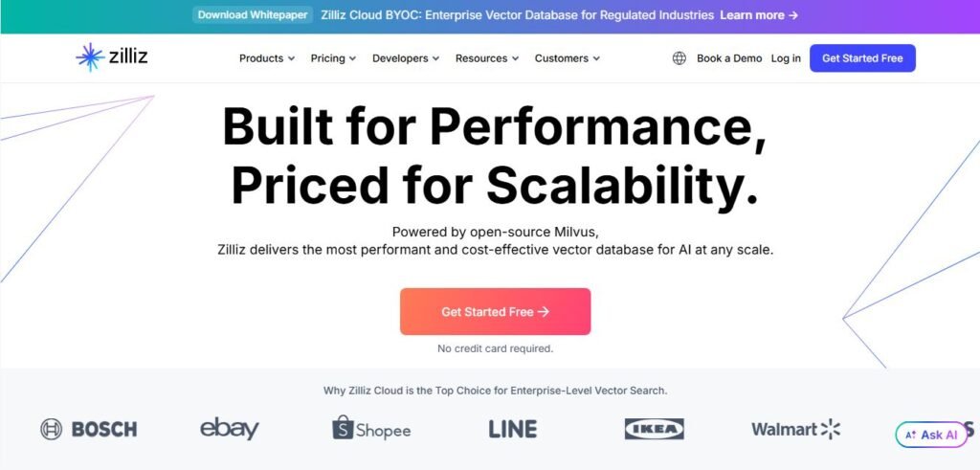This screenshot has width=980, height=470.
Task: Open the Resources navigation menu
Action: (487, 58)
